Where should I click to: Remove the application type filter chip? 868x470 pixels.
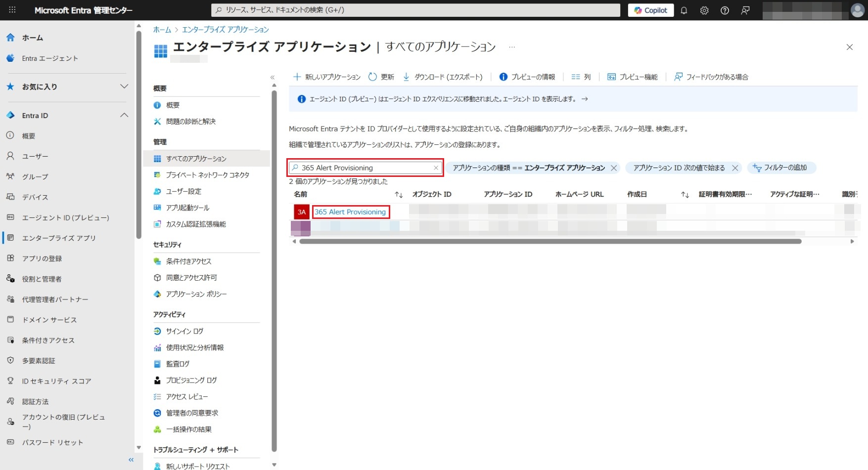[614, 168]
